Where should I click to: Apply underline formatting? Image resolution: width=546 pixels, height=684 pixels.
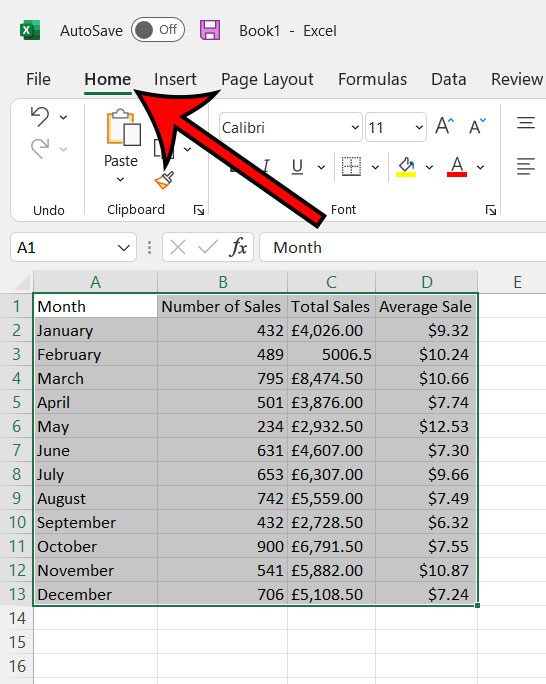point(297,167)
